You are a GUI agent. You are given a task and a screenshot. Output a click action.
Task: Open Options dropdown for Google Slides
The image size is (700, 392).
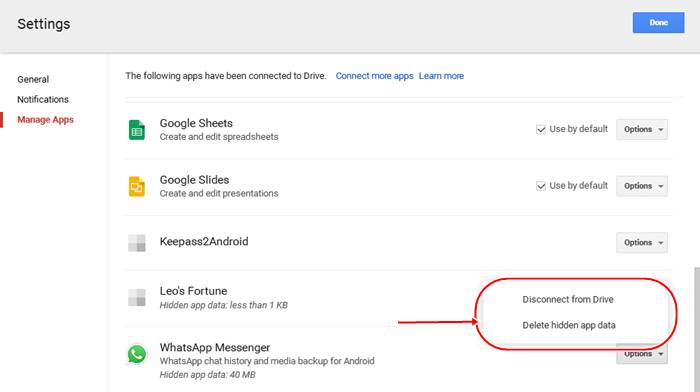(x=642, y=186)
